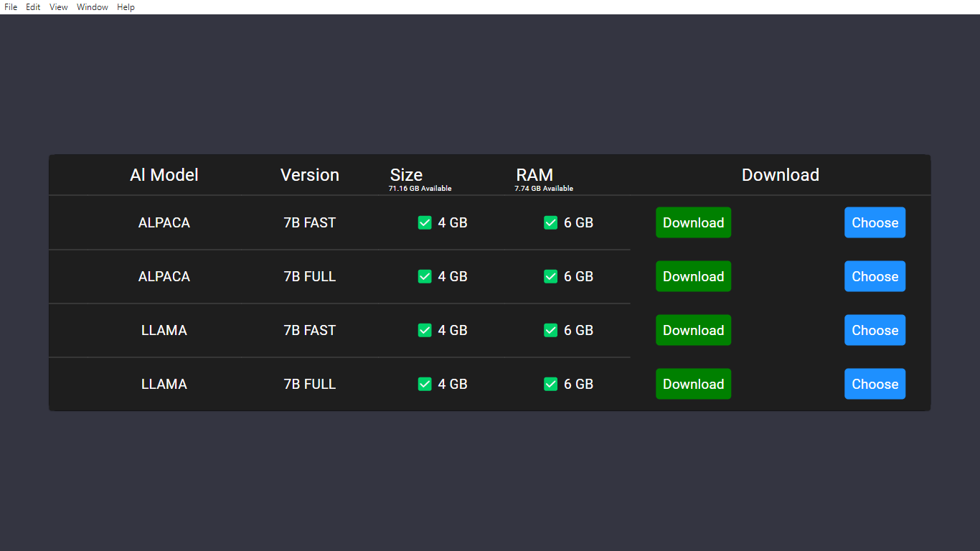The image size is (980, 551).
Task: Download the LLAMA 7B FULL model
Action: pos(693,384)
